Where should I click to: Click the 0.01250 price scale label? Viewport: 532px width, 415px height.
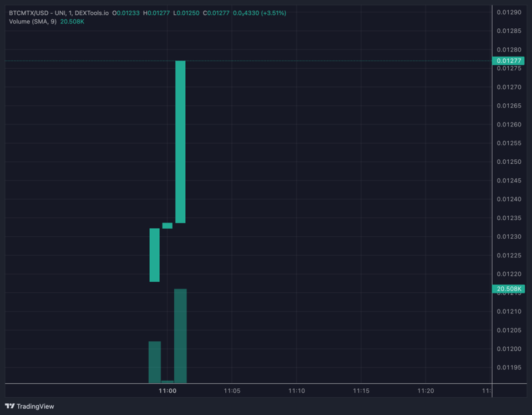[x=509, y=162]
